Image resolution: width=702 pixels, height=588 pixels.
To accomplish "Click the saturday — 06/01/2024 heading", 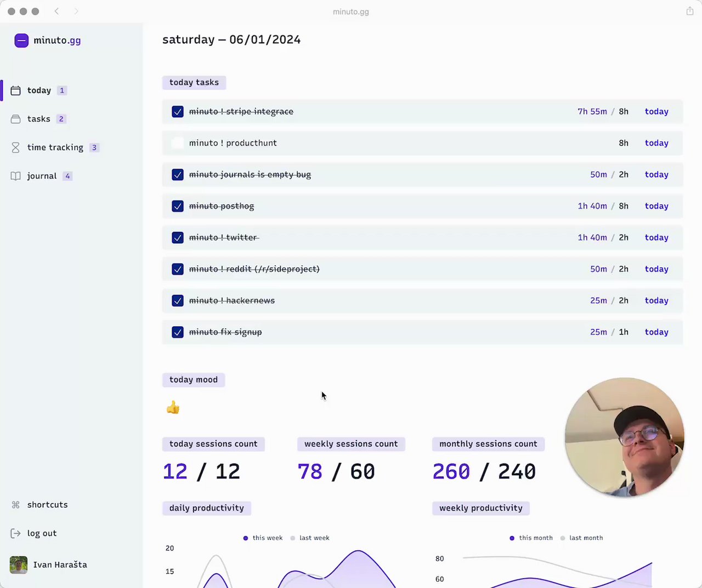I will (231, 40).
